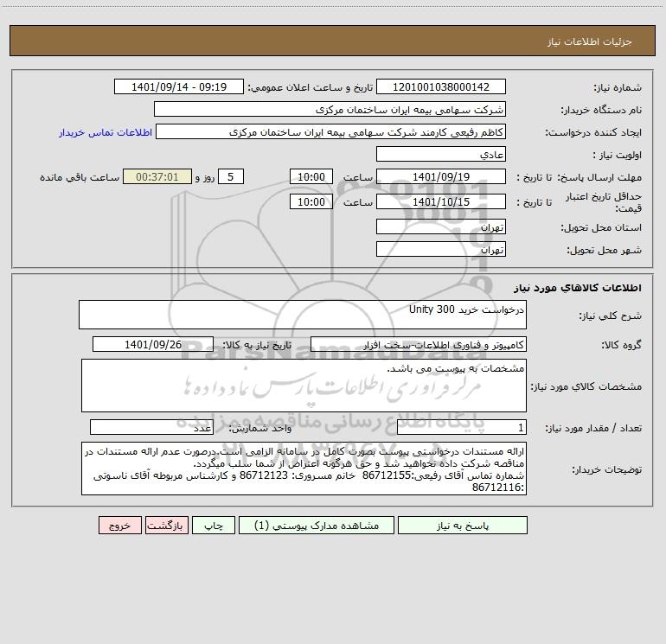666x644 pixels.
Task: Click the label واحد شمارش
Action: coord(260,428)
